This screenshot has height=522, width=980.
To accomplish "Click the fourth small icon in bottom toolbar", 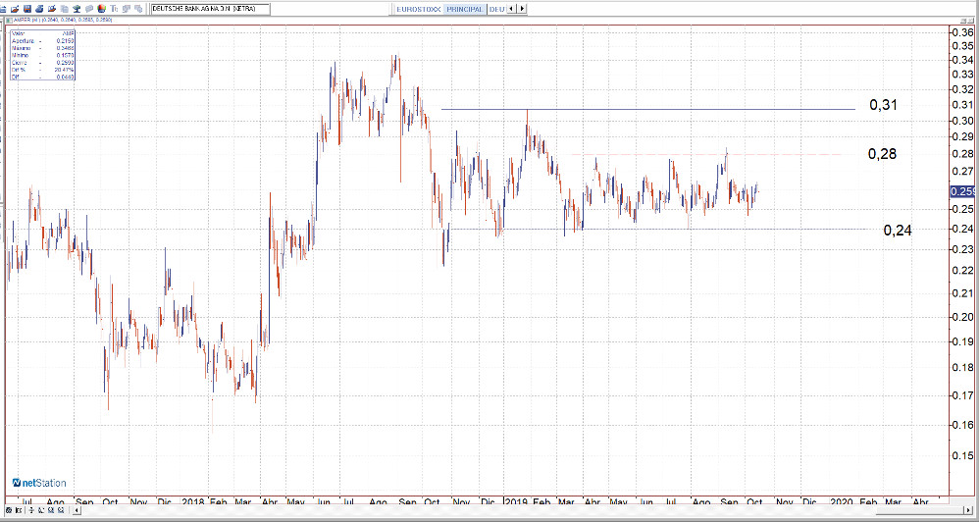I will pos(40,510).
